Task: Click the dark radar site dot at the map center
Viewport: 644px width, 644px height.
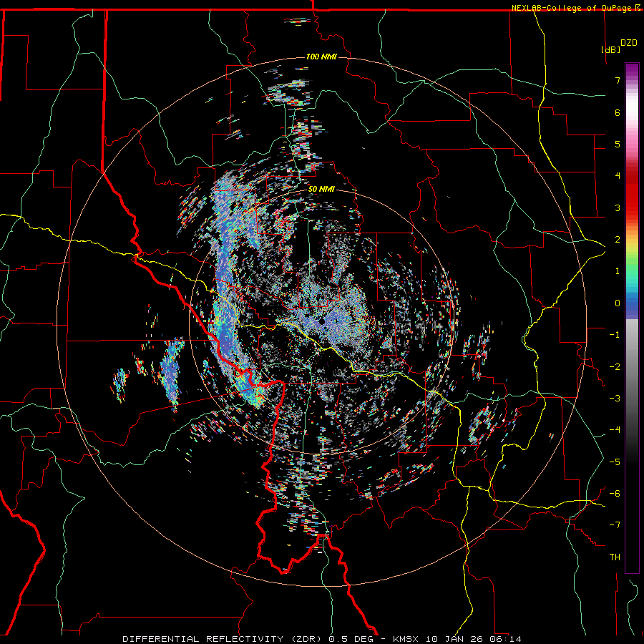Action: pos(323,321)
